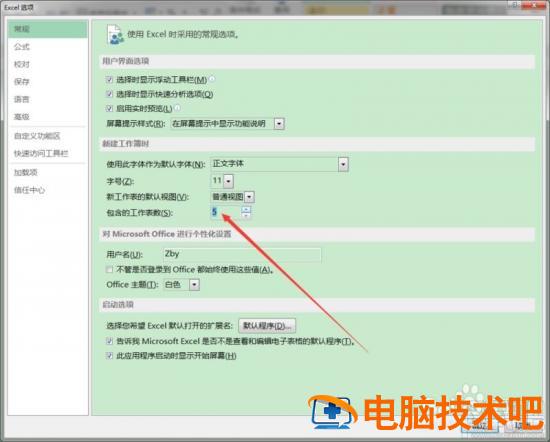The image size is (550, 442).
Task: Toggle 告诉我 Microsoft Excel 是否不是默认程序 checkbox
Action: tap(109, 341)
